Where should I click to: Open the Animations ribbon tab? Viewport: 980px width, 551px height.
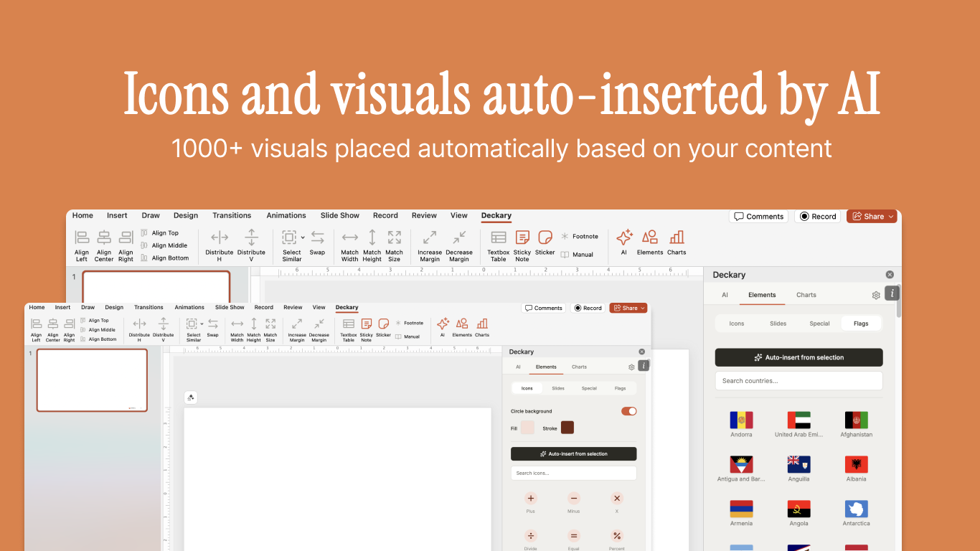click(286, 215)
